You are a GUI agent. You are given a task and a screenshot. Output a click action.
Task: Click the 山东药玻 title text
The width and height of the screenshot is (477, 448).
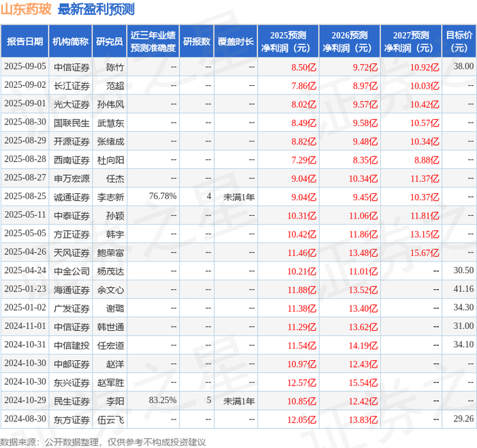(26, 9)
